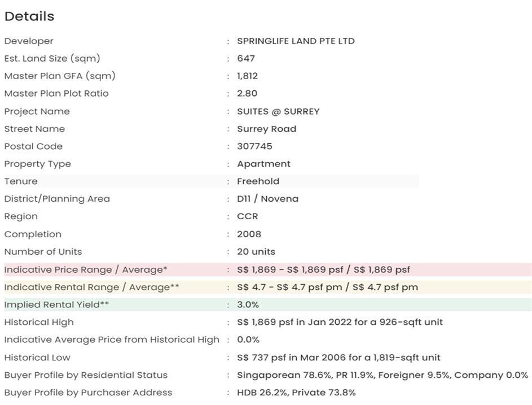Click the Freehold tenure value
The image size is (532, 405).
coord(258,181)
